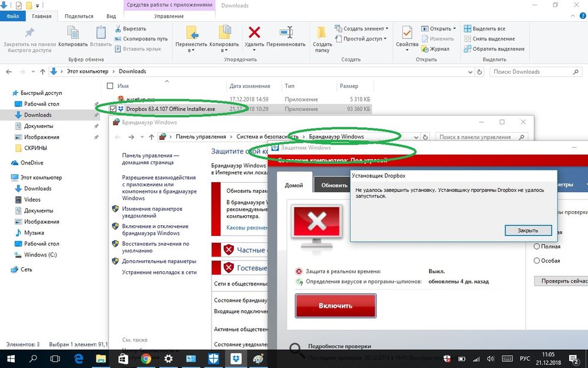Open Dropbox from the Windows taskbar
Image resolution: width=588 pixels, height=368 pixels.
[235, 358]
